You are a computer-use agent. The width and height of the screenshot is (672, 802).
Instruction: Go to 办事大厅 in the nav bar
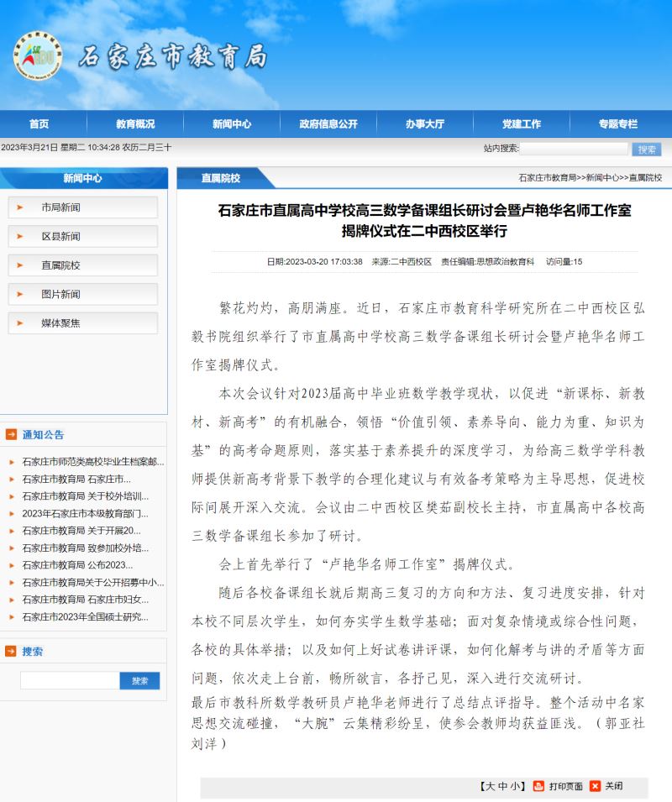coord(425,123)
